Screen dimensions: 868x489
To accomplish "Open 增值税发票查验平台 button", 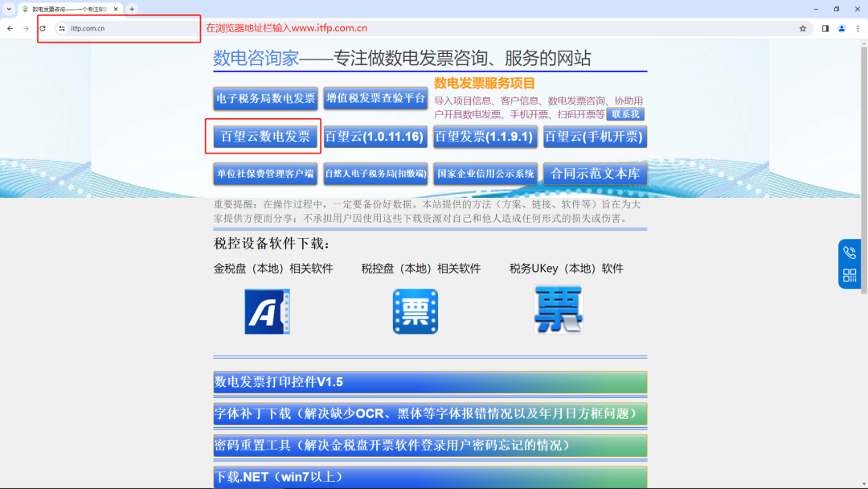I will tap(375, 98).
